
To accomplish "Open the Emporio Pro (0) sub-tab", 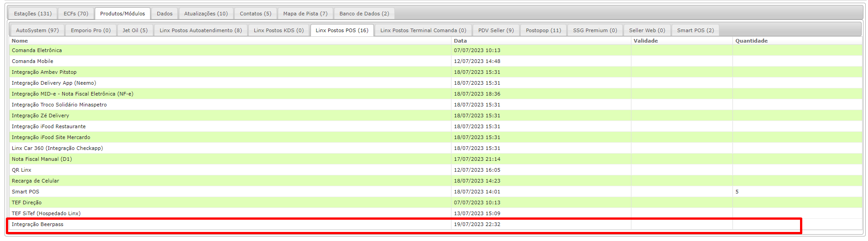I will click(x=91, y=30).
